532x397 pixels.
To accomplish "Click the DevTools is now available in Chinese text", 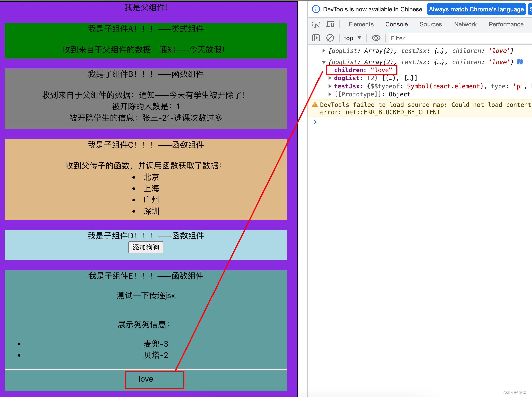I will pos(373,9).
